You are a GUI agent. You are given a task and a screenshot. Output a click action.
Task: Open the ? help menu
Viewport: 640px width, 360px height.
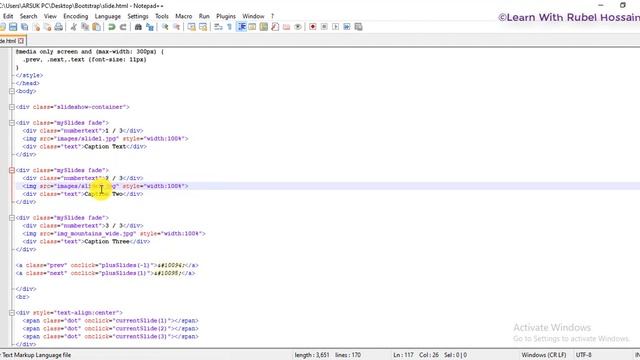272,16
